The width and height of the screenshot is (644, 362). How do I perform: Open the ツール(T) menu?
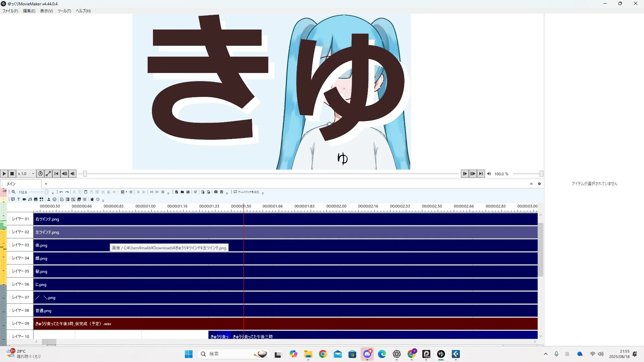(64, 11)
